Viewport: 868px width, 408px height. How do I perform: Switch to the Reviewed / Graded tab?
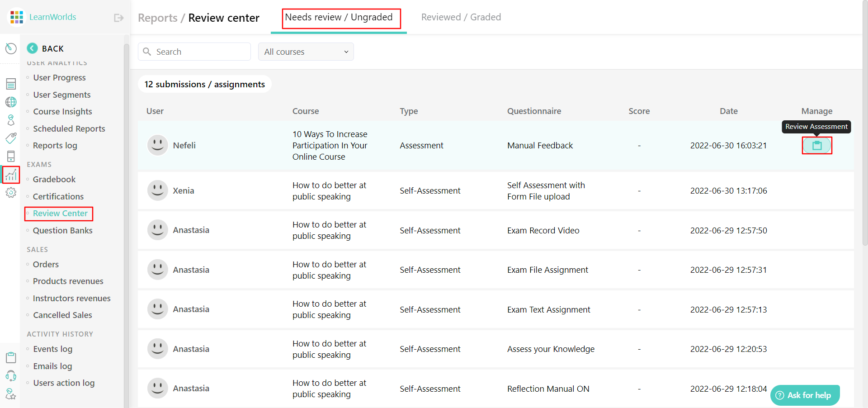coord(461,17)
